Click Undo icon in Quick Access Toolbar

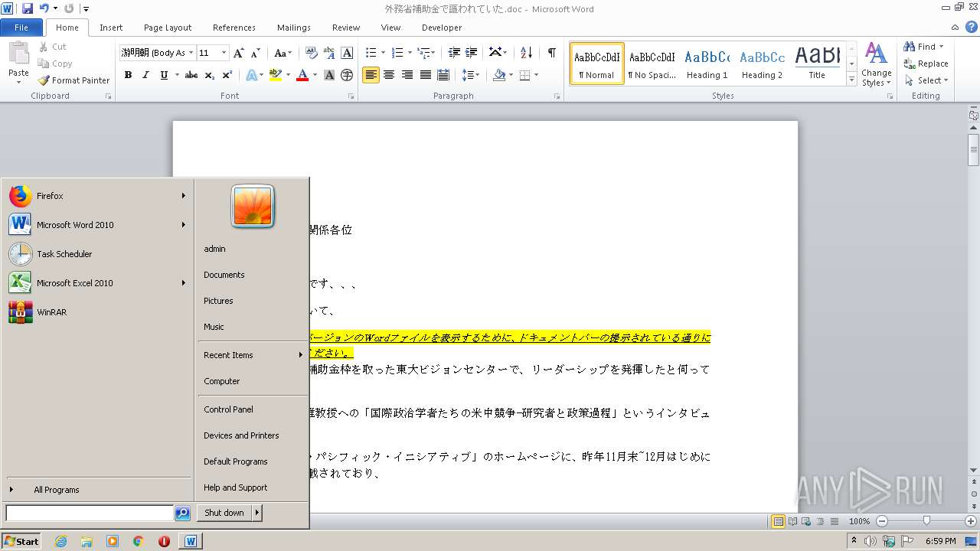pos(44,8)
